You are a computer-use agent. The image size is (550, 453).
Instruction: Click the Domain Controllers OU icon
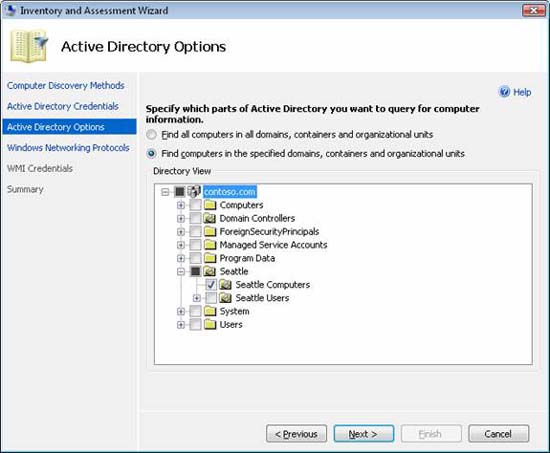(x=210, y=218)
